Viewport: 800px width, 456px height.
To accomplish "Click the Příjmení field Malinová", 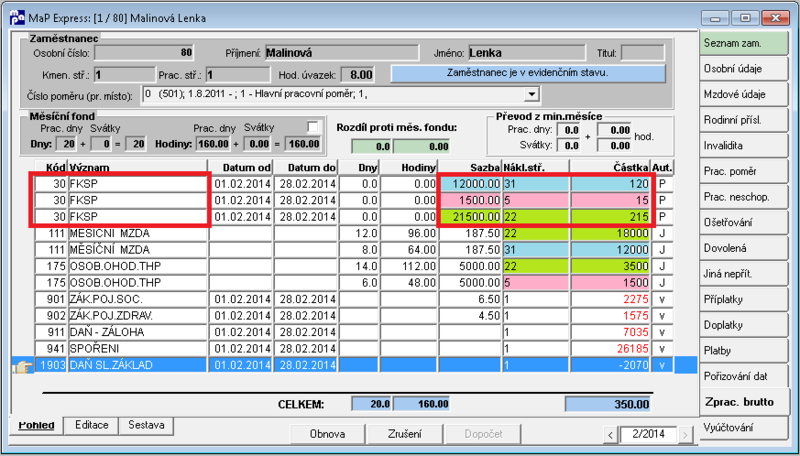I will pyautogui.click(x=341, y=53).
